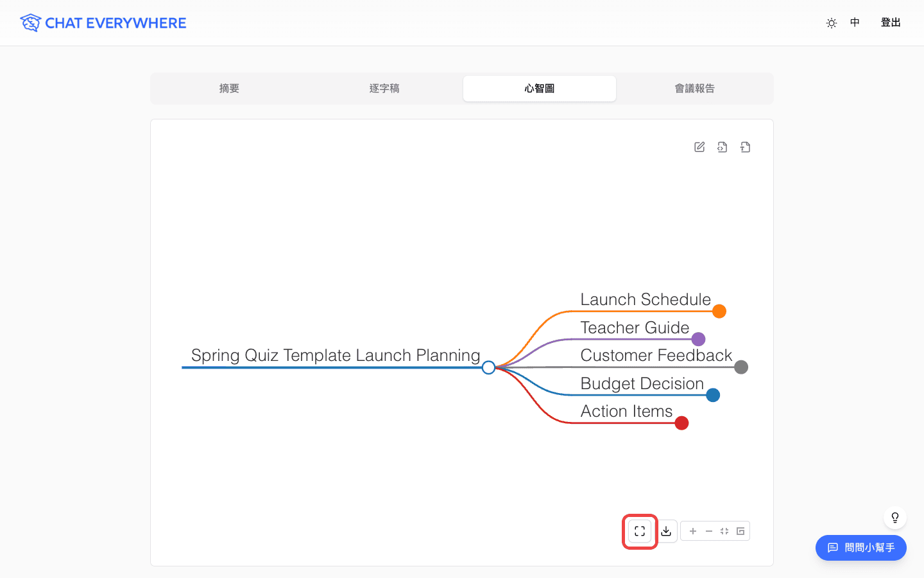Screen dimensions: 924x578
Task: Select the 心智圖 tab
Action: click(x=540, y=89)
